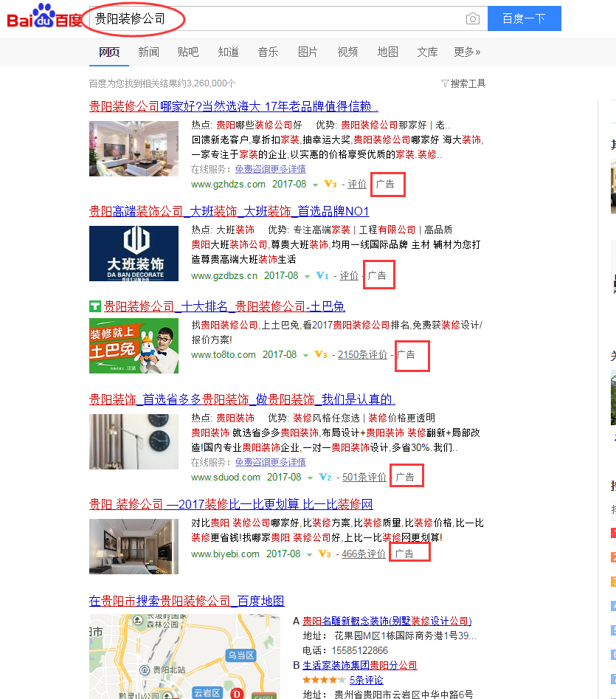The width and height of the screenshot is (616, 699).
Task: Open 在贵阳市搜索贵阳装修公司_百度地图 link
Action: click(187, 601)
